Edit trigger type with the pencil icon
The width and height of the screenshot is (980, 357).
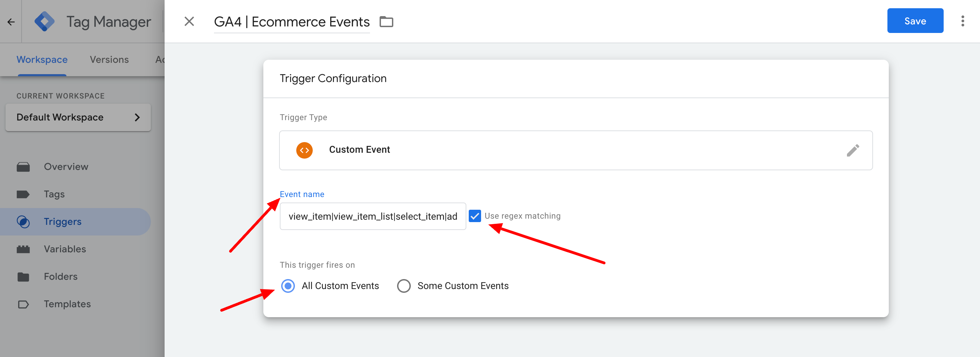852,150
